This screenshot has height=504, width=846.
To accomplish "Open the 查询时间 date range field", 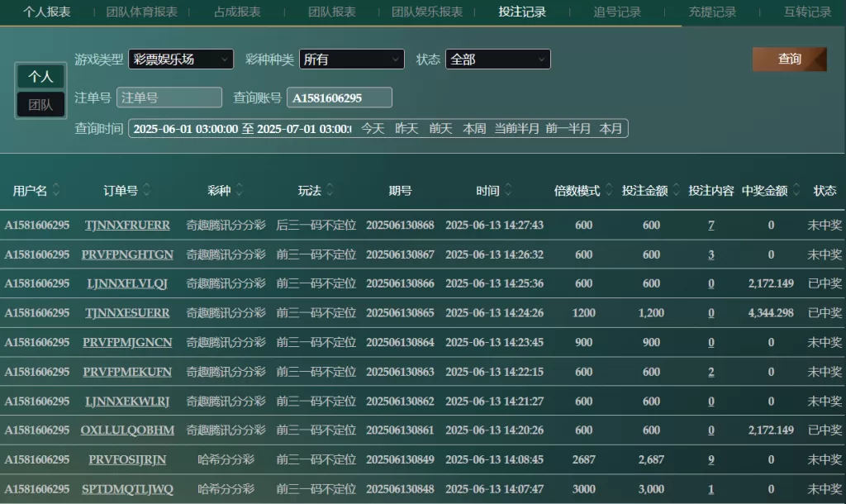I will pos(243,128).
